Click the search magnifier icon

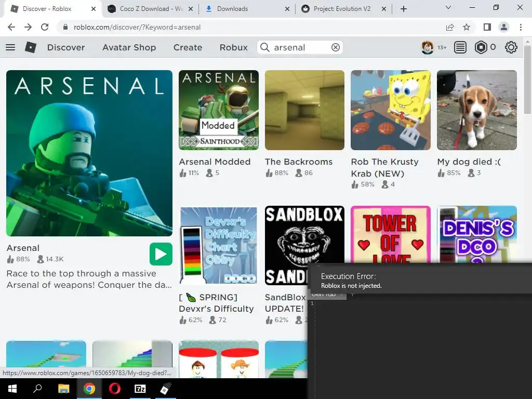264,47
